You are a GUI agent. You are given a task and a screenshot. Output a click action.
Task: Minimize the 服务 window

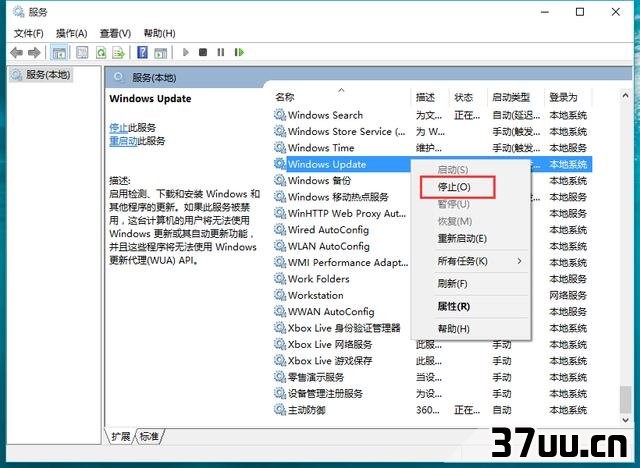(x=544, y=12)
